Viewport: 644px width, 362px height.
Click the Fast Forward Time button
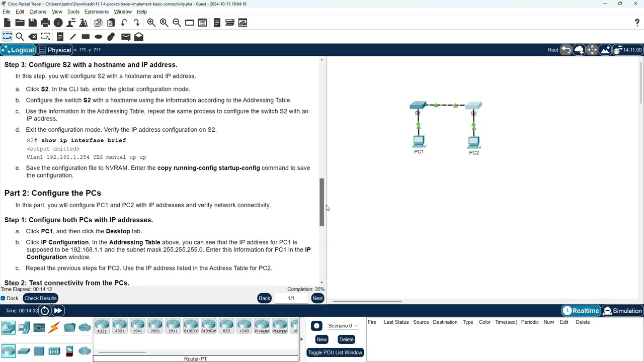point(58,311)
